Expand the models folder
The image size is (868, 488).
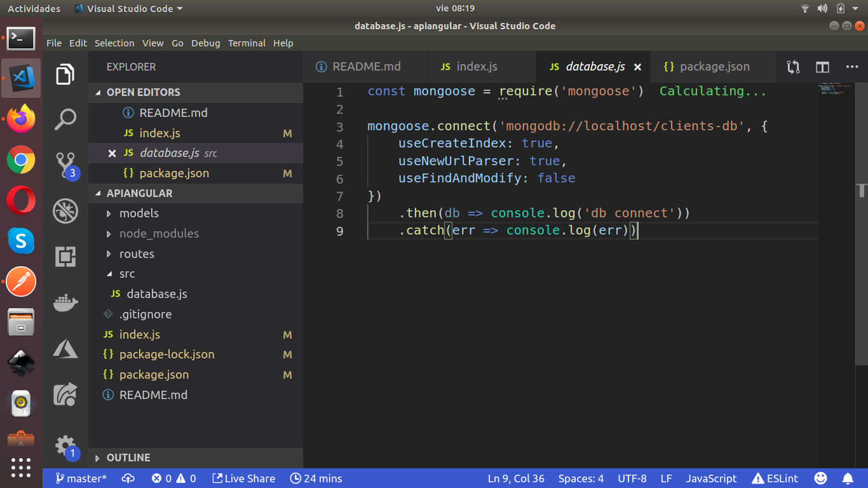click(x=196, y=213)
